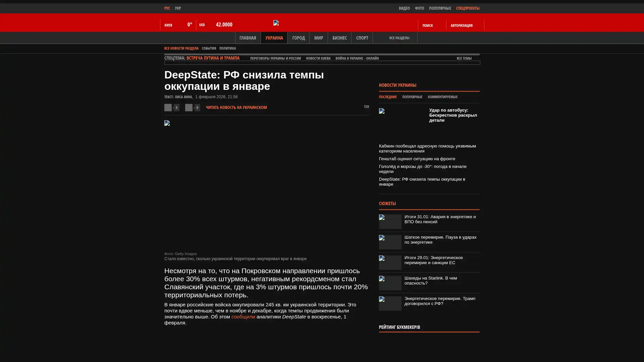Open the Бизнес section tab
644x362 pixels.
tap(339, 38)
